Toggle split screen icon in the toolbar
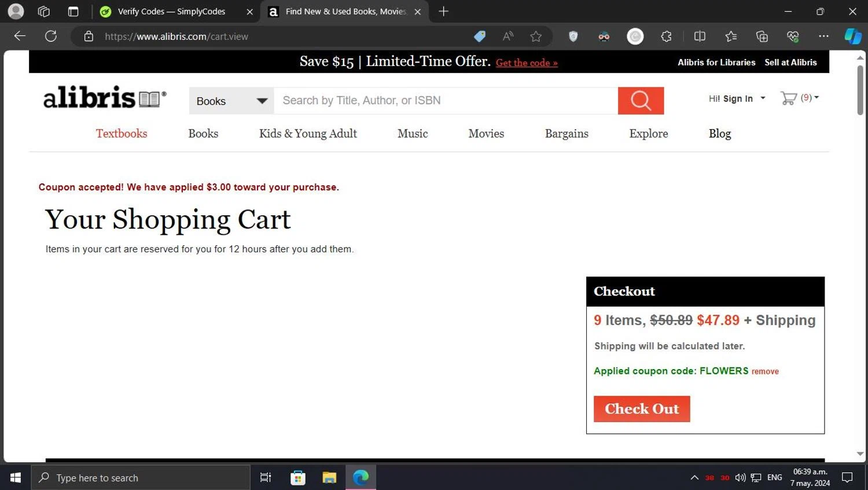The image size is (868, 490). point(700,36)
